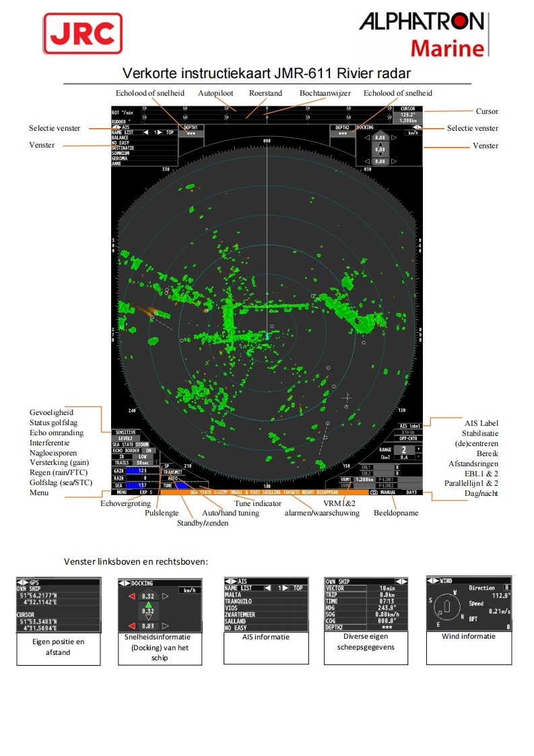
Task: Change IR interference LOW setting
Action: [x=143, y=457]
